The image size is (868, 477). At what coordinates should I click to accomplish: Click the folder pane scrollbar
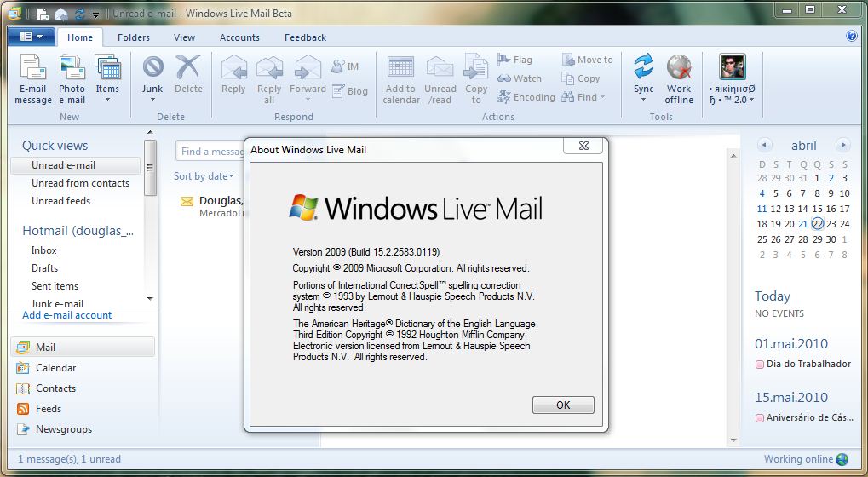(150, 168)
